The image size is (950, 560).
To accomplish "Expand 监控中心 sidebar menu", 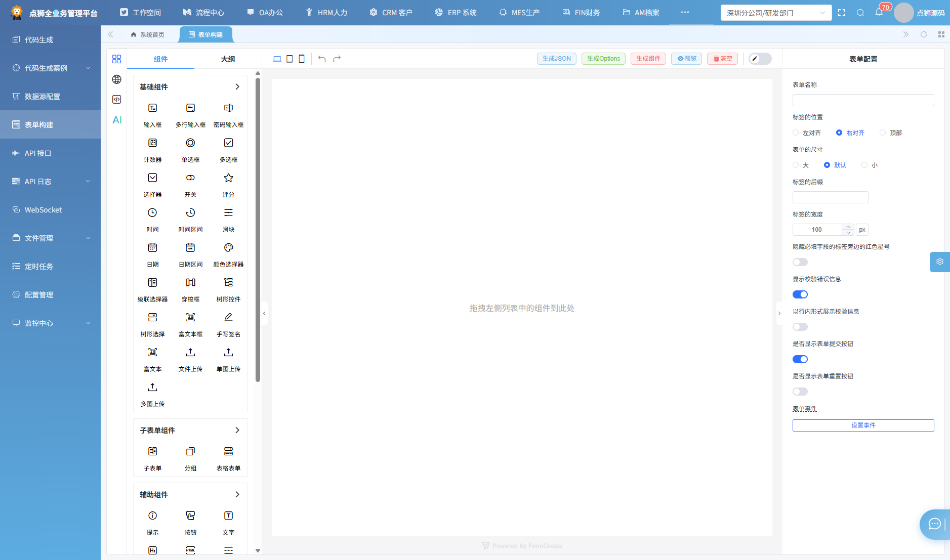I will click(51, 323).
